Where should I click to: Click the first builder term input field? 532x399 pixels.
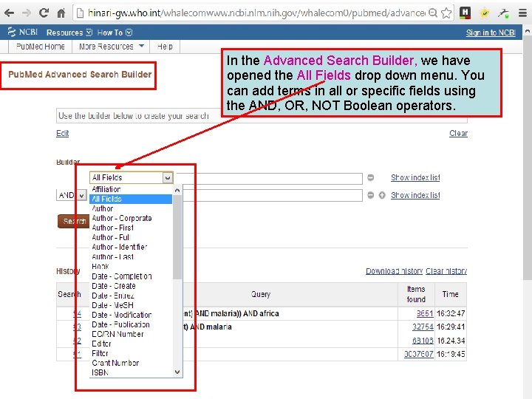[270, 179]
